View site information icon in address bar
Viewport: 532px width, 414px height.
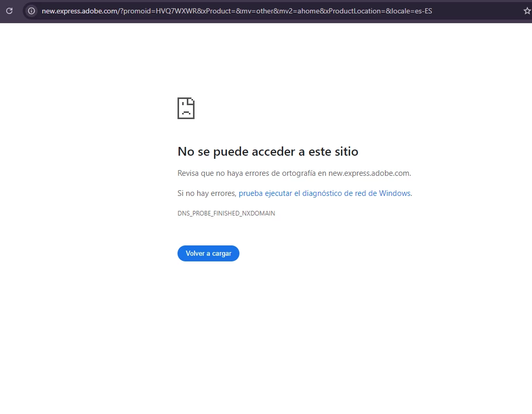31,11
